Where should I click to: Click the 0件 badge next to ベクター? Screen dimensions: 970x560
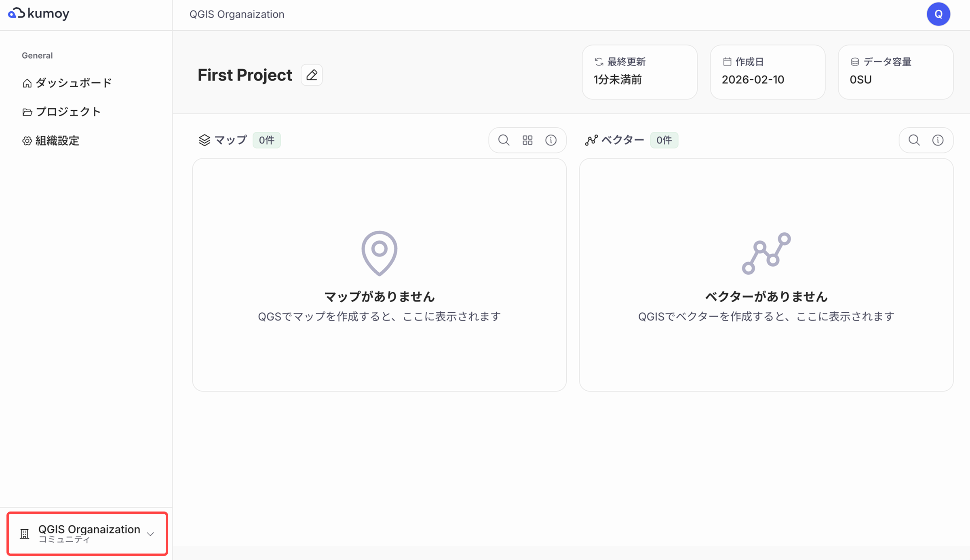pos(664,140)
